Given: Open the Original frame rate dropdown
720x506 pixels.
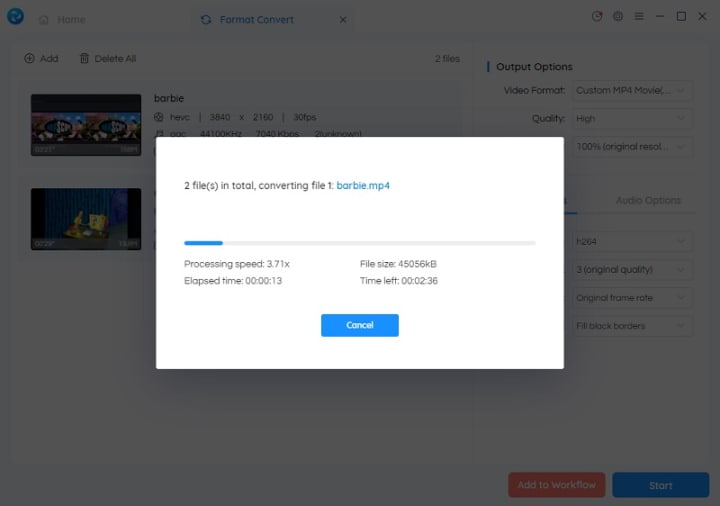Looking at the screenshot, I should coord(632,298).
